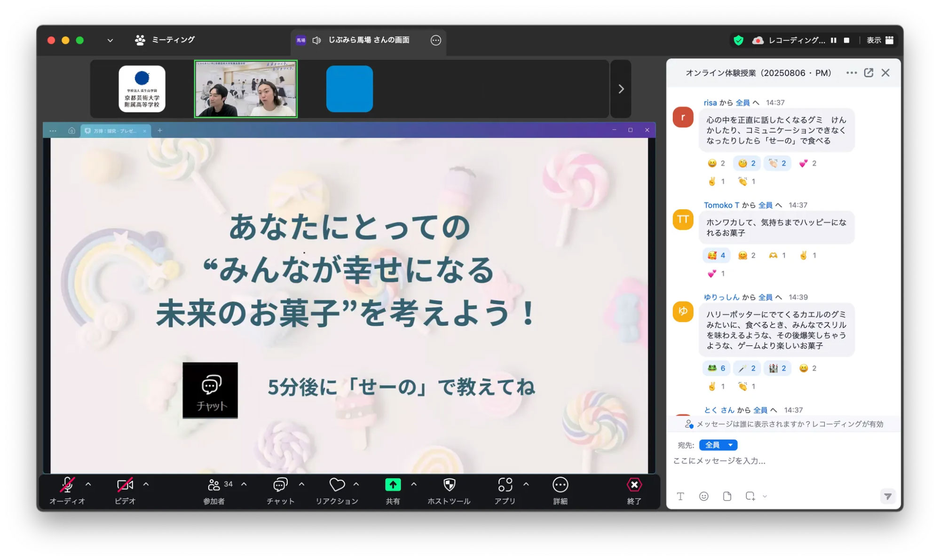940x560 pixels.
Task: Attach a file using the file icon
Action: pyautogui.click(x=727, y=496)
